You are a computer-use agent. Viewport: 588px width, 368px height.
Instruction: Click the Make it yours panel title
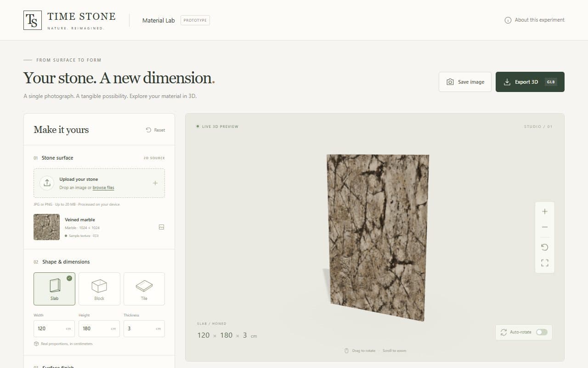coord(61,130)
